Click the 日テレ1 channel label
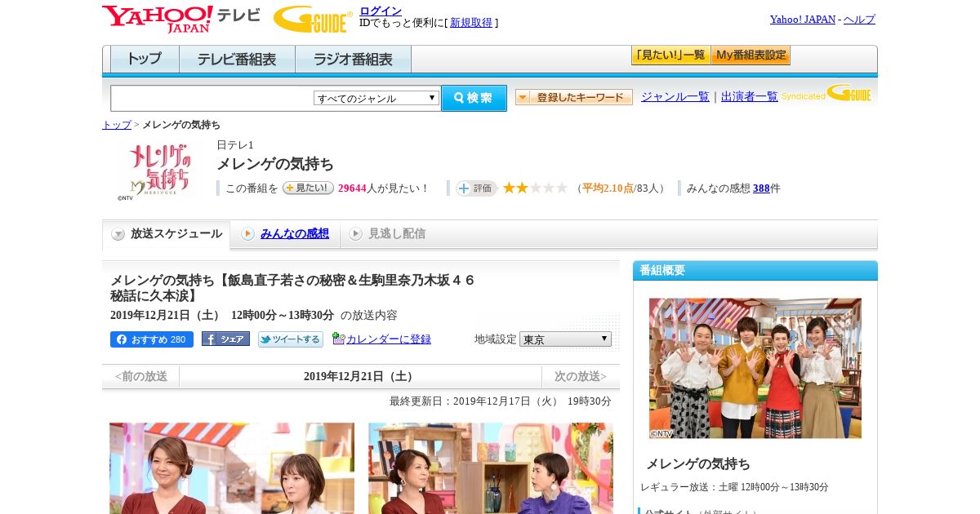 [235, 144]
